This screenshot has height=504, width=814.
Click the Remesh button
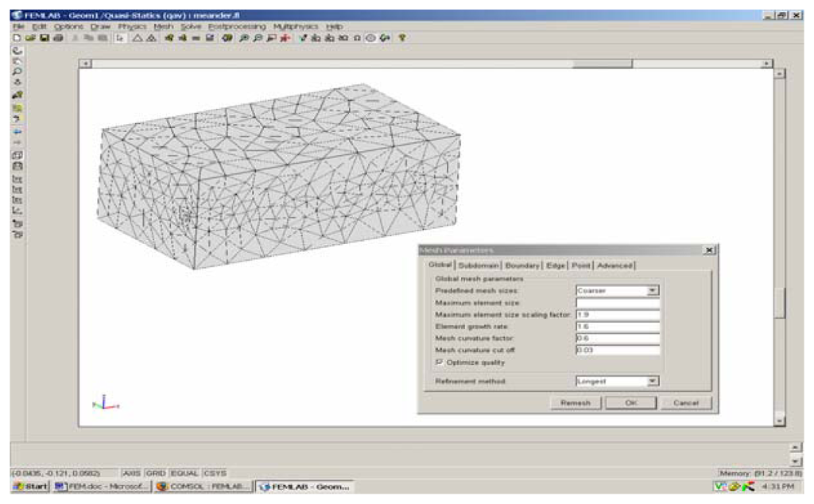tap(575, 403)
